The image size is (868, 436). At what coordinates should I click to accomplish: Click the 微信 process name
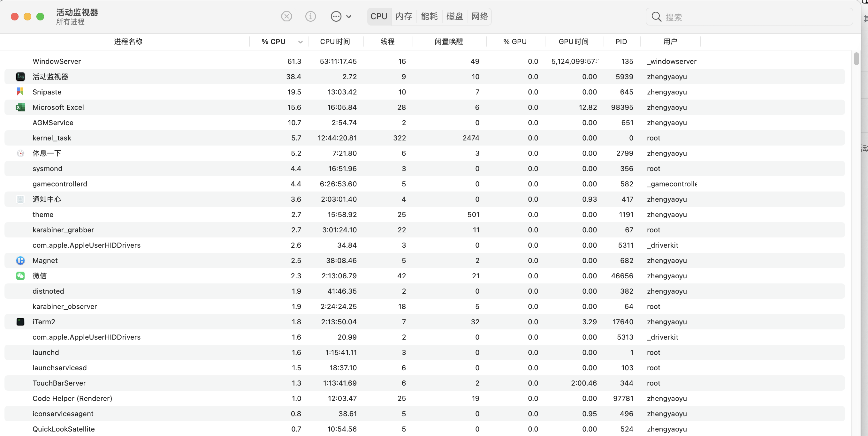[39, 276]
